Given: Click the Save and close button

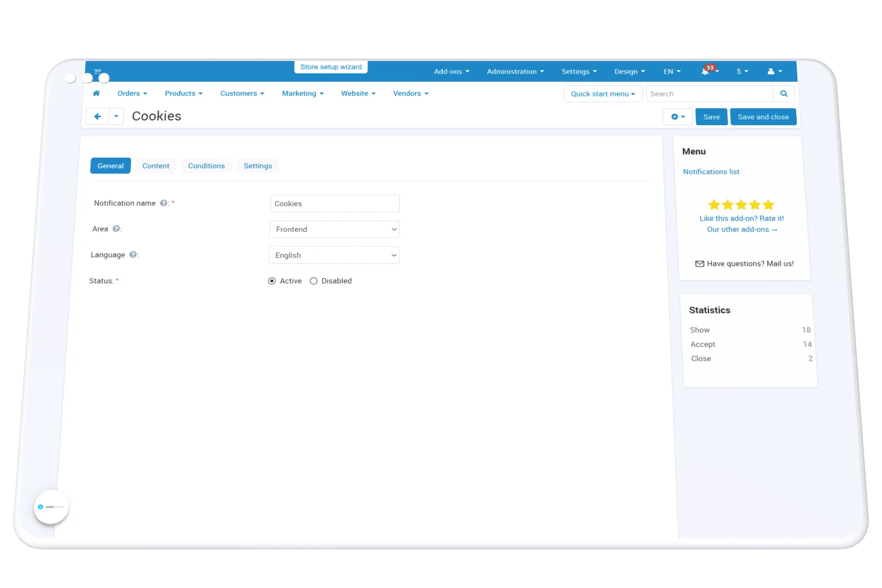Looking at the screenshot, I should pyautogui.click(x=763, y=117).
